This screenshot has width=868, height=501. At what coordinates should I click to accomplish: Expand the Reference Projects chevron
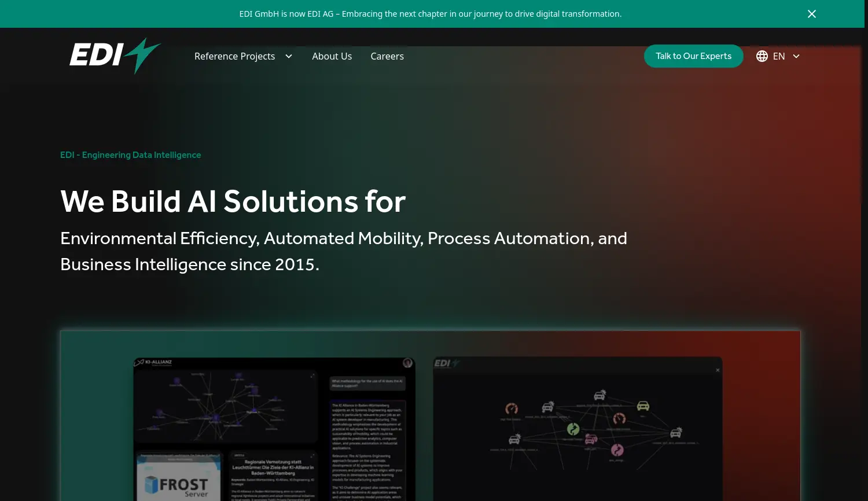(289, 56)
